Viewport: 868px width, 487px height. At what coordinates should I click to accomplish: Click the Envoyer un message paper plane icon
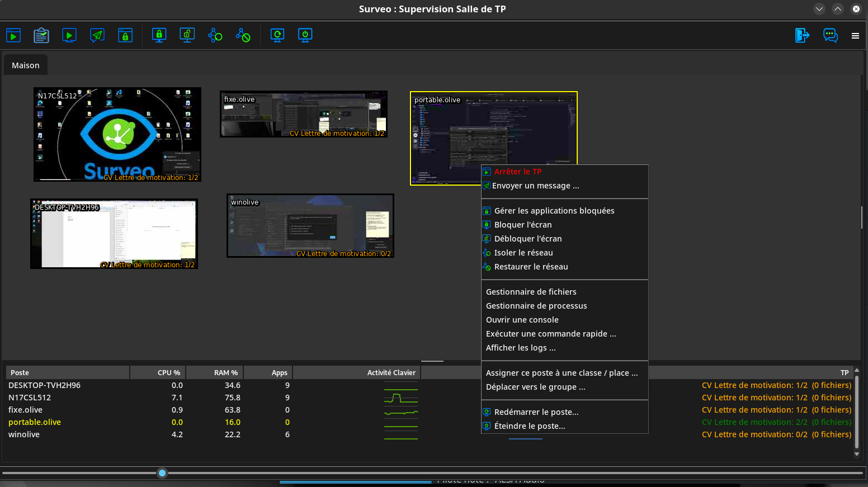pos(97,35)
